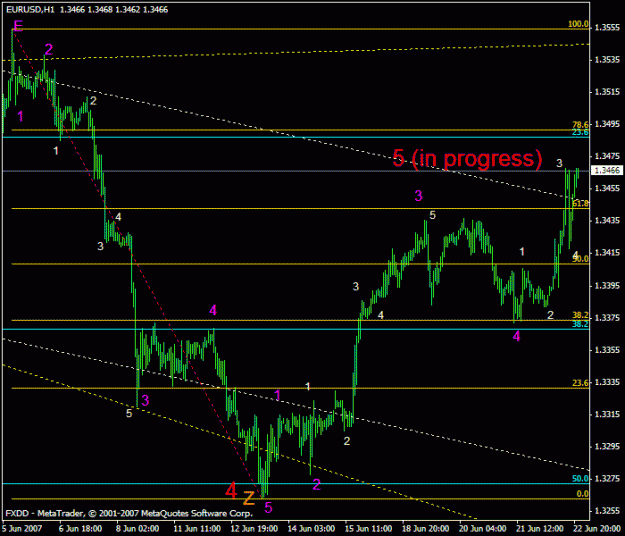Click price axis value 1.3395
Viewport: 625px width, 536px height.
607,286
